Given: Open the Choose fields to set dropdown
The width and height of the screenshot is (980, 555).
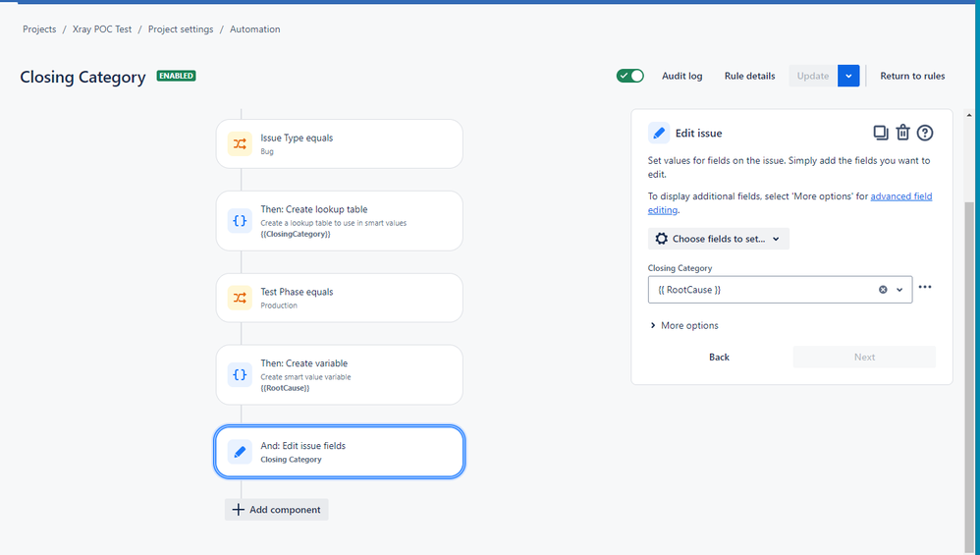Looking at the screenshot, I should click(719, 239).
